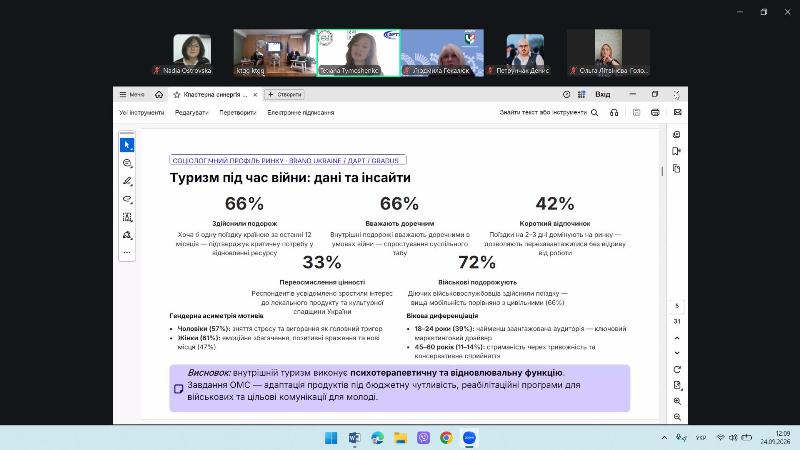The image size is (800, 450).
Task: Select participant thumbnail Nadia Ostrovska
Action: click(x=192, y=53)
